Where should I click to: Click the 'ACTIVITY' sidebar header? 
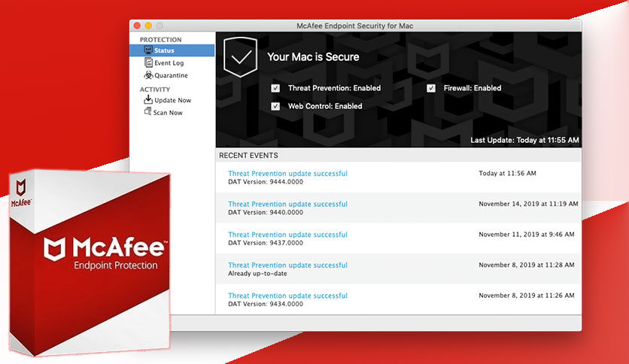click(155, 89)
